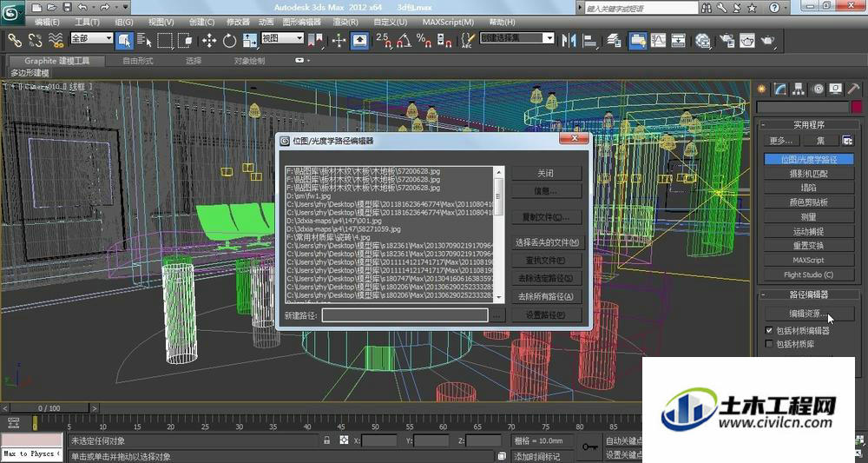Switch to the Create command panel tab
The image size is (868, 463).
coord(762,89)
